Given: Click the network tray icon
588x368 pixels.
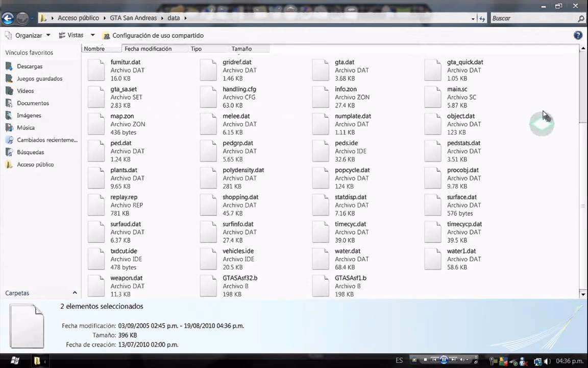Looking at the screenshot, I should [x=538, y=362].
